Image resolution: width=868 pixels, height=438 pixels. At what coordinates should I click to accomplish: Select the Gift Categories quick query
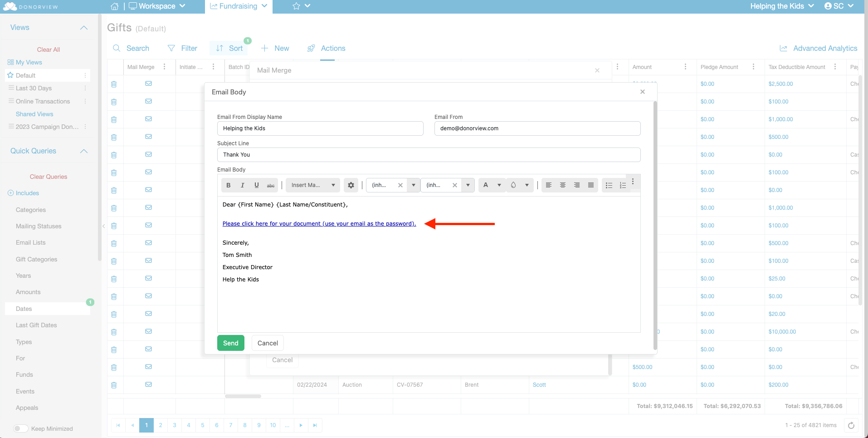[x=37, y=260]
